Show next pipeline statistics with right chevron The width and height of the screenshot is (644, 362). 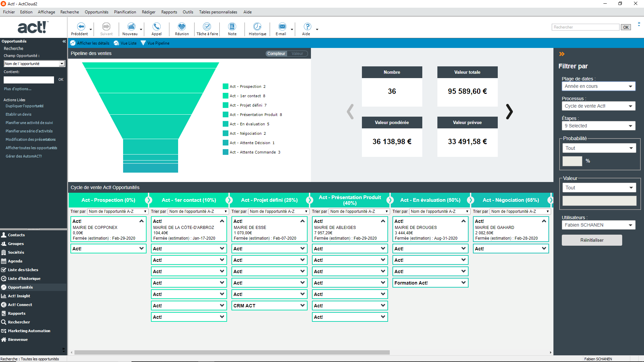coord(509,112)
